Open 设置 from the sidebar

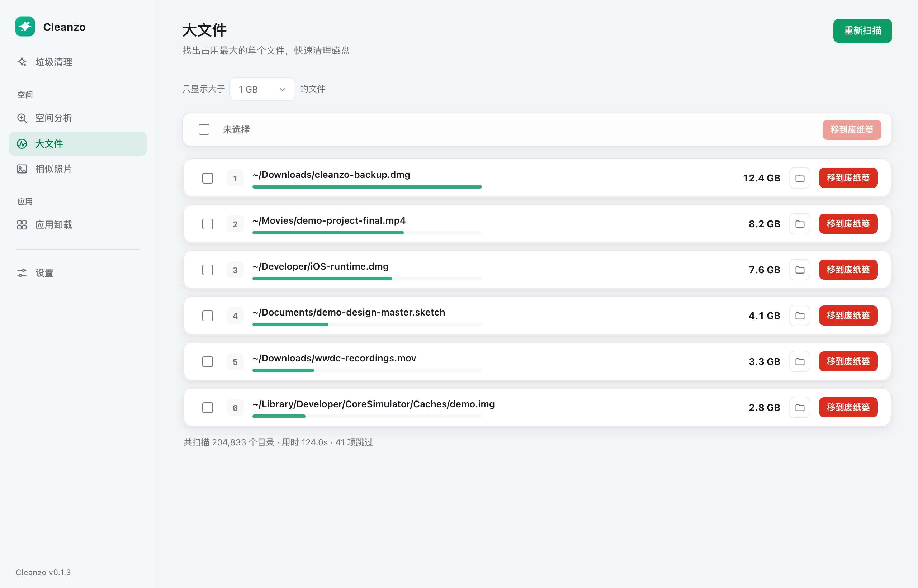tap(78, 273)
